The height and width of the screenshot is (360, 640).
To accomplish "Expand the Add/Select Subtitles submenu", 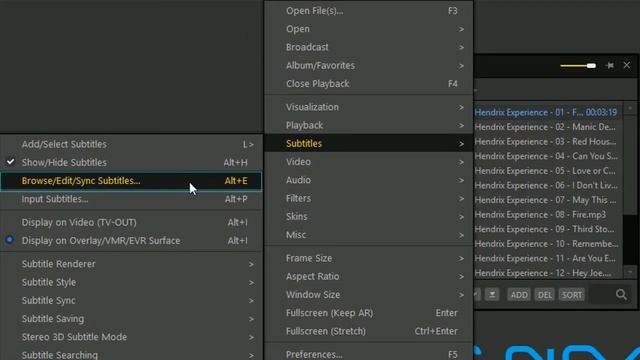I will [131, 144].
